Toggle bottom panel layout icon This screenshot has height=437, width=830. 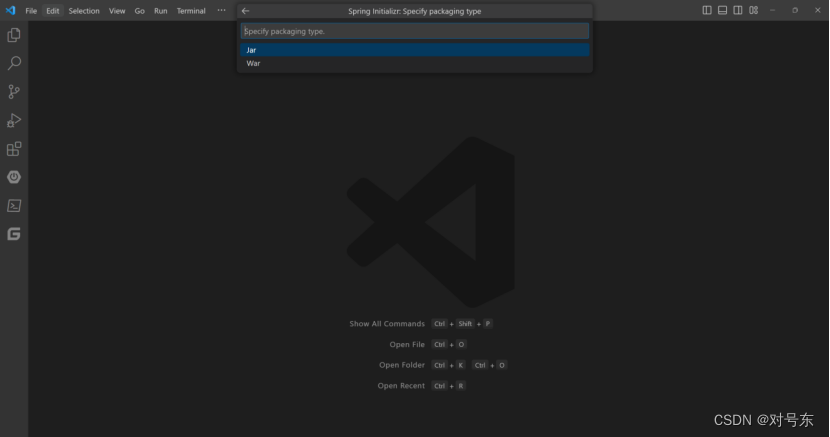(x=722, y=11)
